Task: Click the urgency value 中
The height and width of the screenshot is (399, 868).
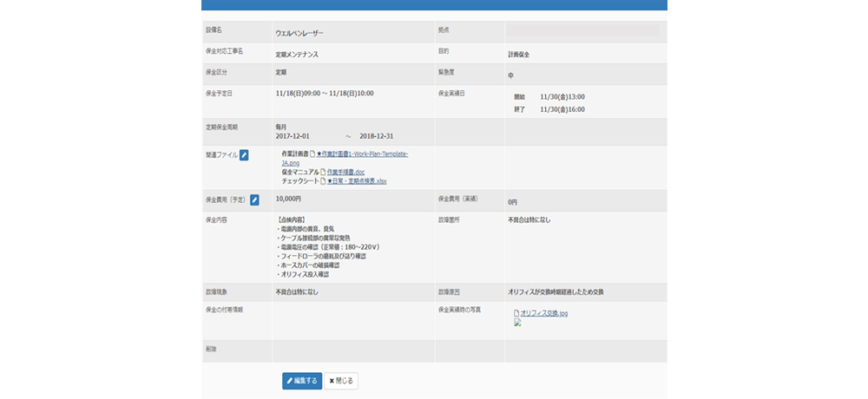Action: click(x=511, y=75)
